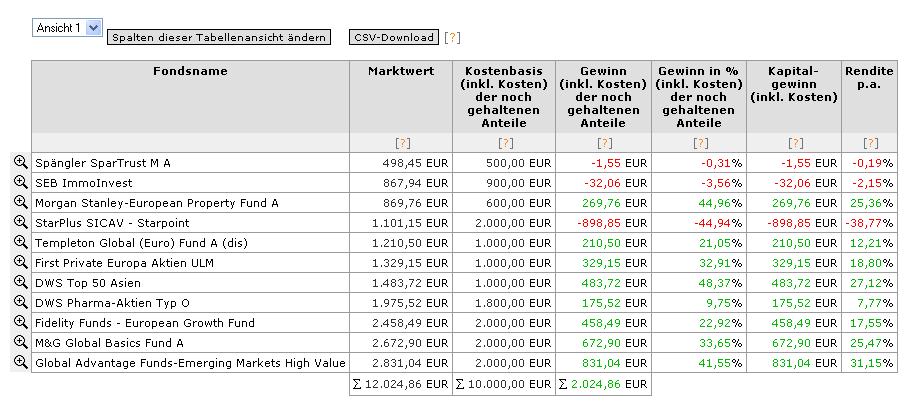This screenshot has width=906, height=405.
Task: Open help link under Kostenbasis column
Action: pos(506,143)
